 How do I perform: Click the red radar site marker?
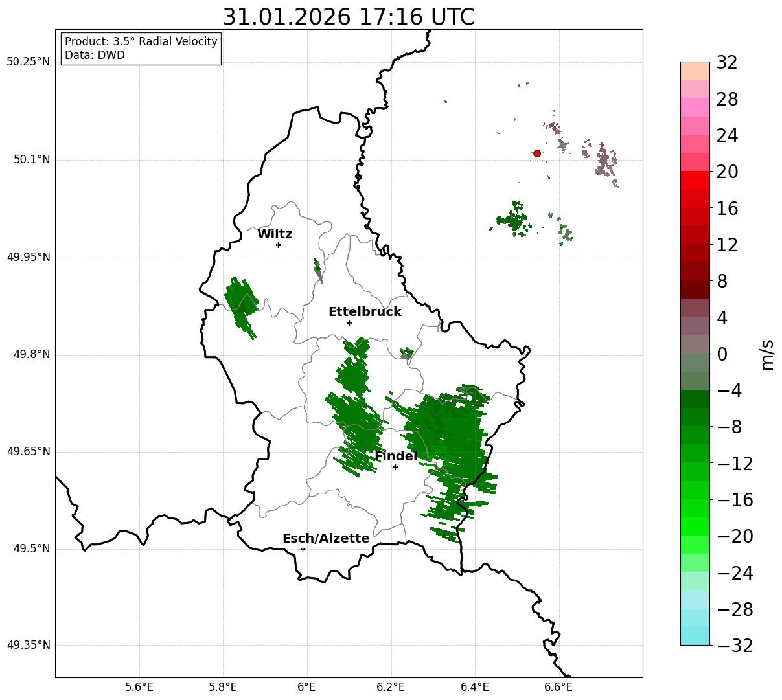click(x=537, y=153)
